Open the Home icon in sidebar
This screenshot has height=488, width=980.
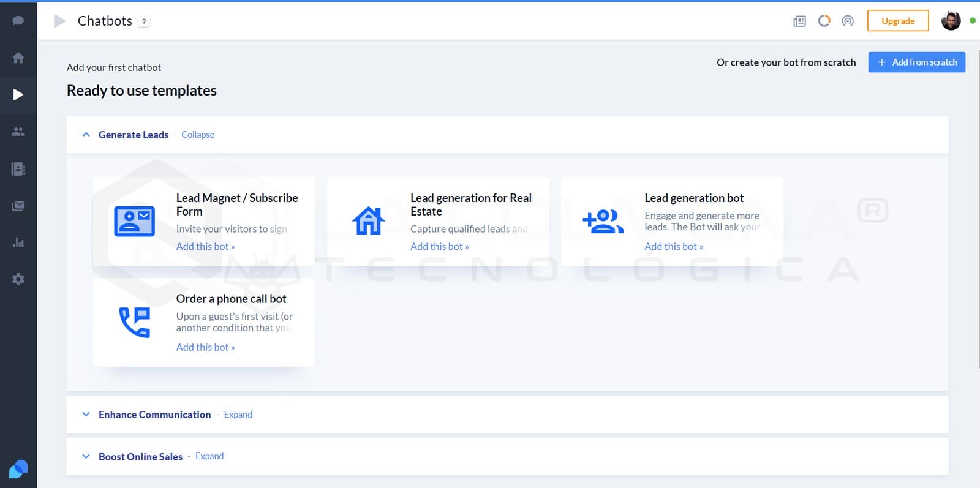tap(18, 58)
